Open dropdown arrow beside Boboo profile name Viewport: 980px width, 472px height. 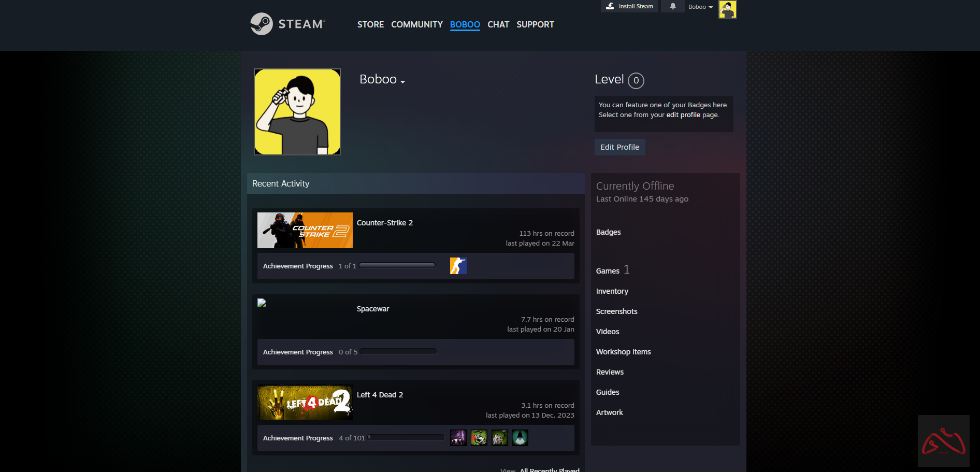[x=402, y=82]
